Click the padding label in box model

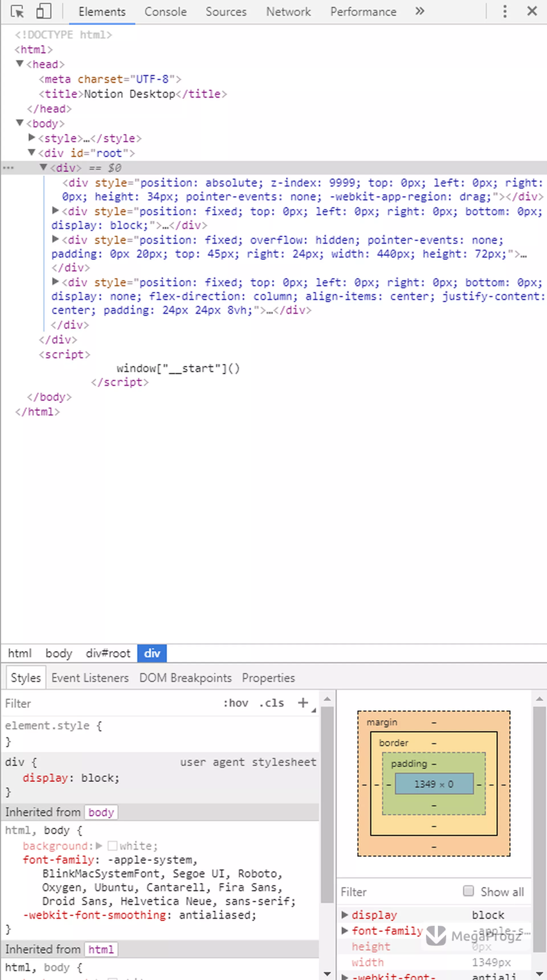409,764
